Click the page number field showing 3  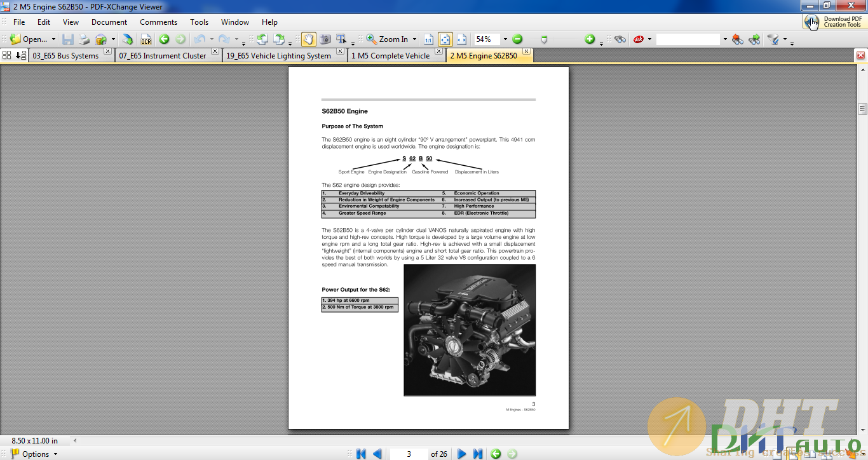pos(409,454)
